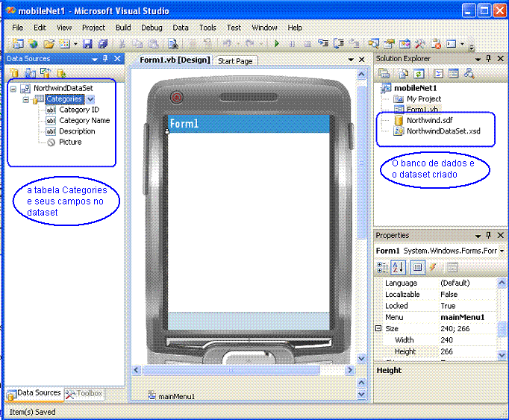This screenshot has width=509, height=420.
Task: Open the Debug menu
Action: coord(152,28)
